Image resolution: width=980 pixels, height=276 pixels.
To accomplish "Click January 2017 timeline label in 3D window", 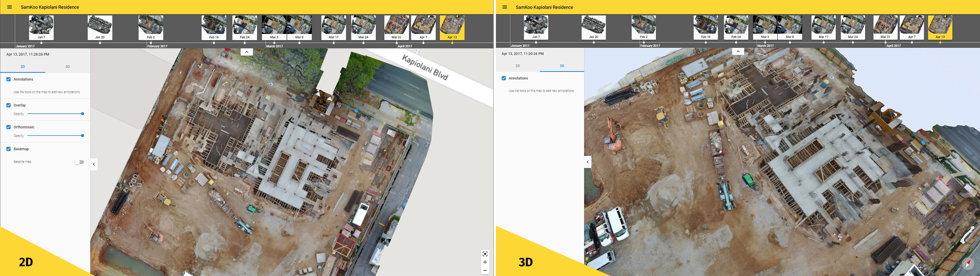I will (x=520, y=46).
